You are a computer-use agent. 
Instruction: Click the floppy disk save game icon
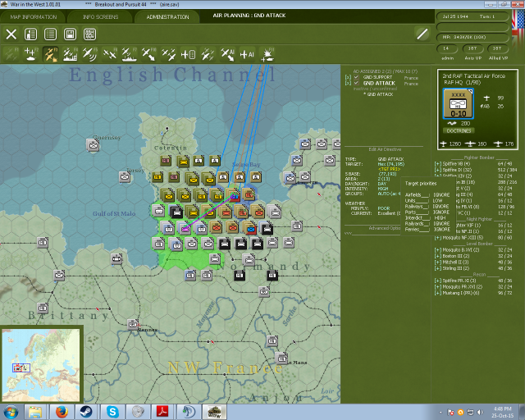[70, 34]
